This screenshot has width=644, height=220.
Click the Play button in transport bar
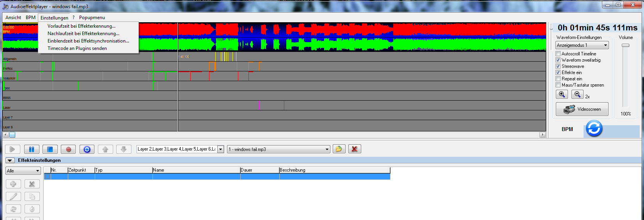click(12, 149)
